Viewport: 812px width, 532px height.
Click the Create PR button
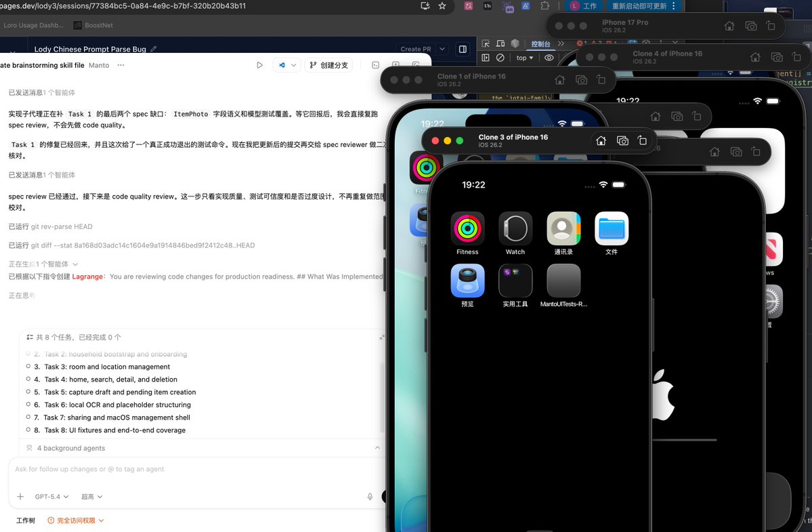415,49
